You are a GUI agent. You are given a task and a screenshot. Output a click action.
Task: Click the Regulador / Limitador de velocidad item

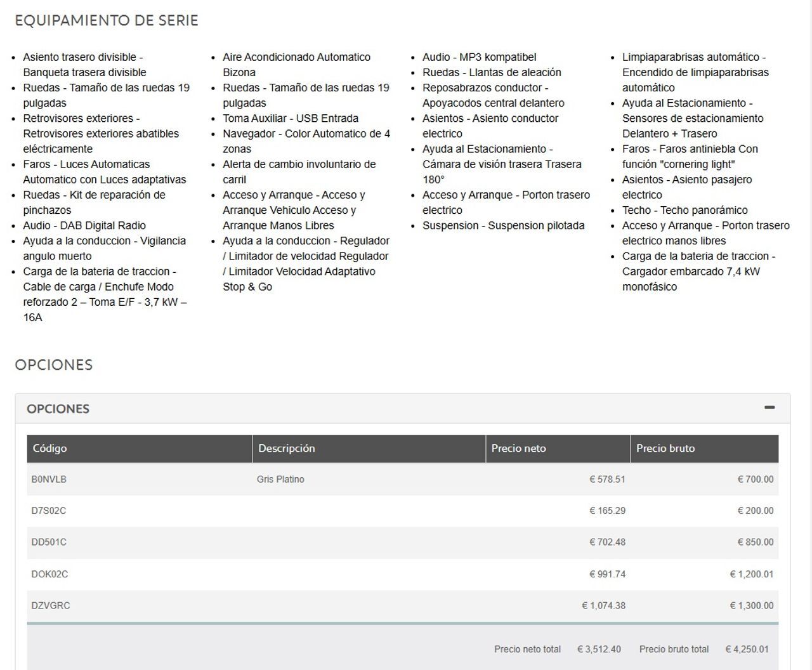tap(306, 264)
